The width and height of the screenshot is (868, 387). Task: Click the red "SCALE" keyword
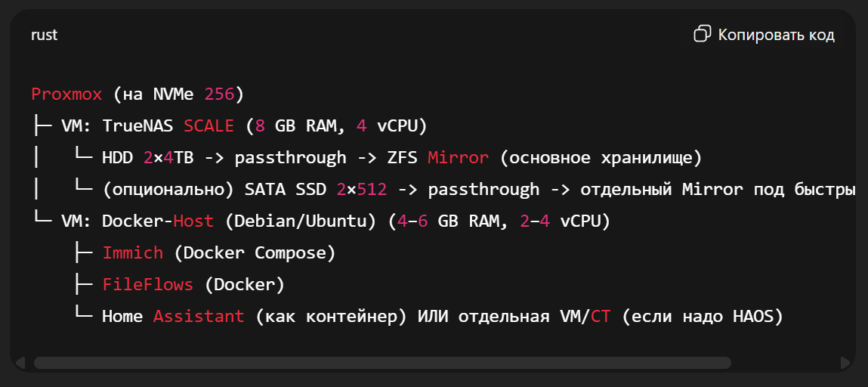point(209,125)
